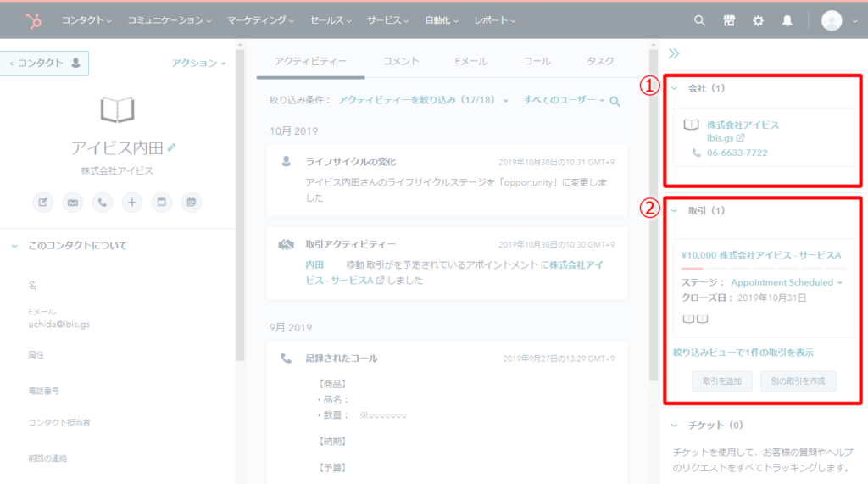Call the 06-6633-7722 number link
Viewport: 868px width, 484px height.
737,153
